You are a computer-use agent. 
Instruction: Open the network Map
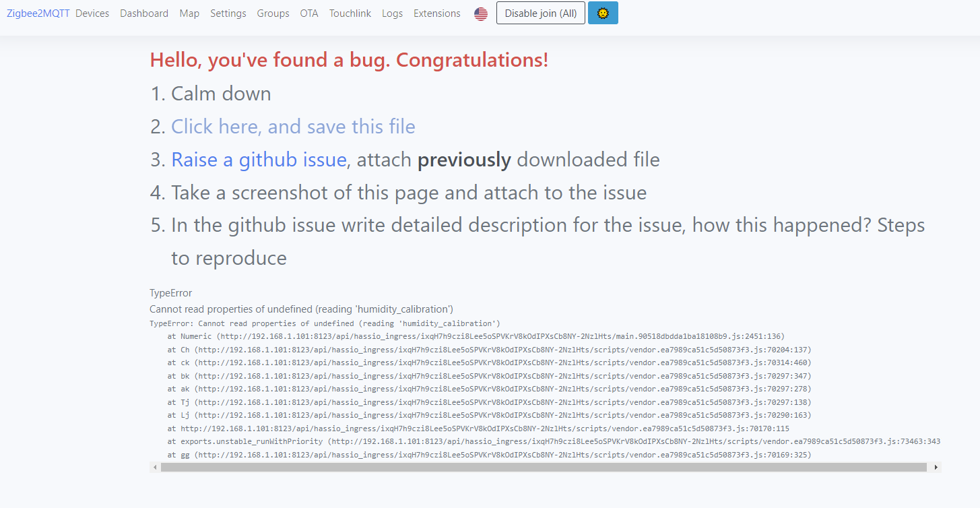click(x=189, y=13)
